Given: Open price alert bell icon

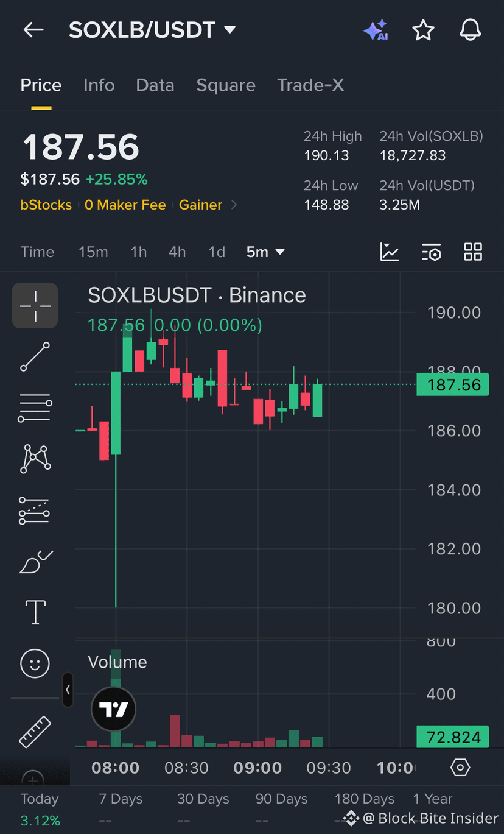Looking at the screenshot, I should [470, 30].
